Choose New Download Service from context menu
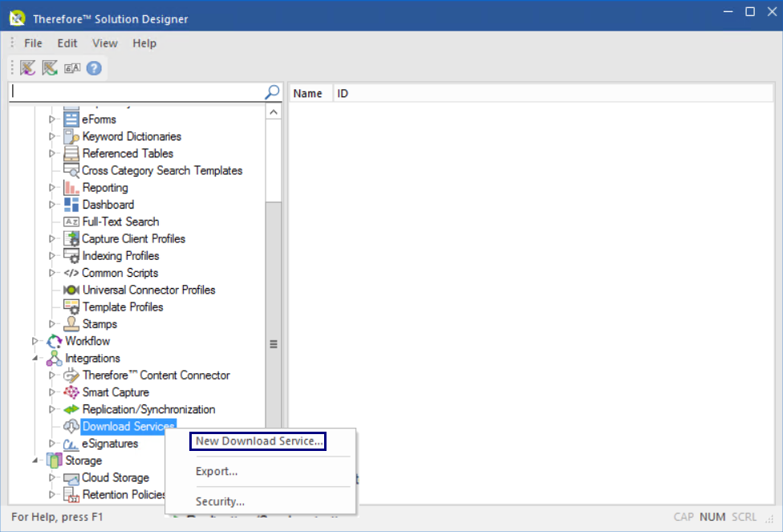Viewport: 783px width, 532px height. [x=258, y=441]
